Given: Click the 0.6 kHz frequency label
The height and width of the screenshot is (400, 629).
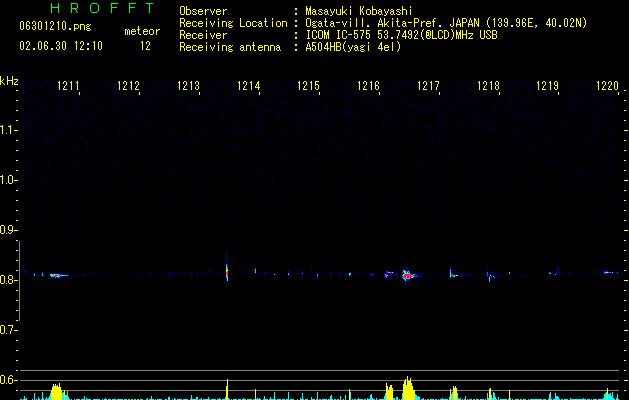Looking at the screenshot, I should coord(8,380).
